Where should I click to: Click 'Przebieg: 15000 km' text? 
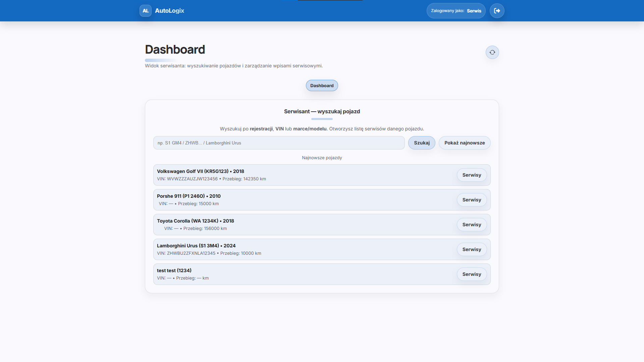[198, 204]
